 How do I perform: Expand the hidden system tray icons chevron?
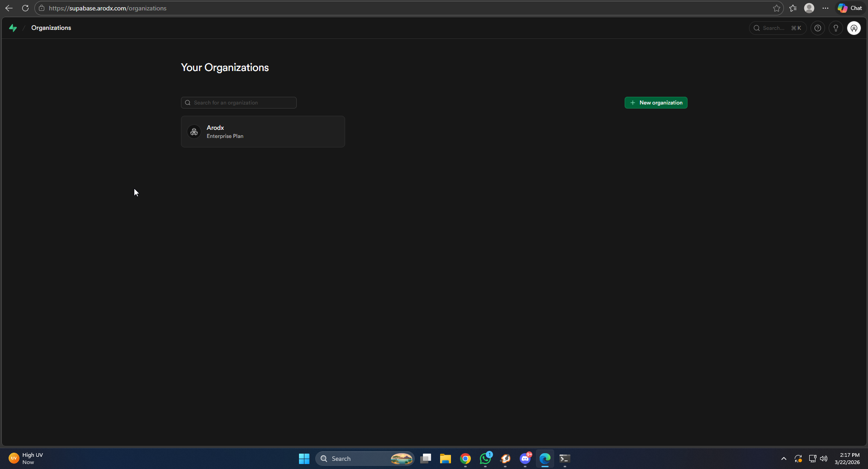pos(784,459)
